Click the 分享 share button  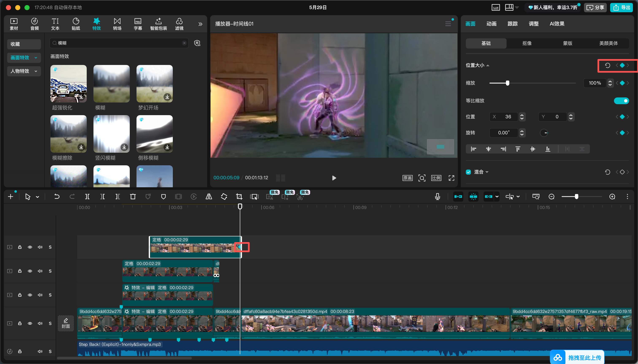click(595, 8)
